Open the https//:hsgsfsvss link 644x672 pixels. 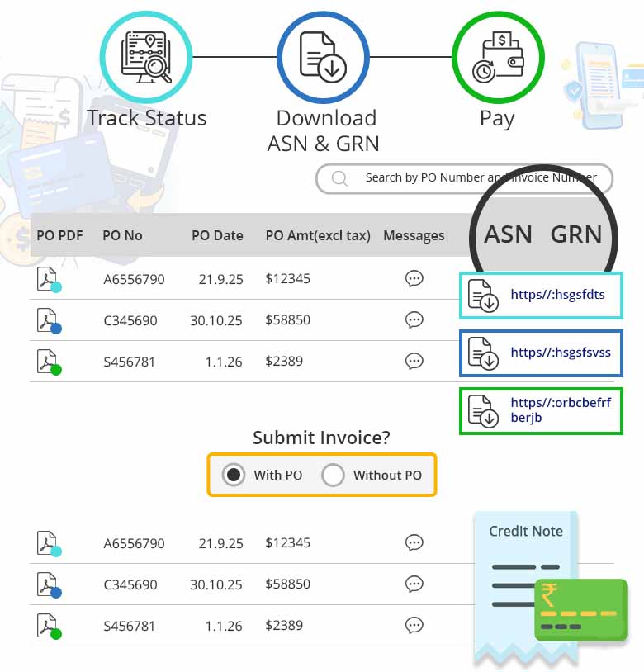pyautogui.click(x=561, y=353)
